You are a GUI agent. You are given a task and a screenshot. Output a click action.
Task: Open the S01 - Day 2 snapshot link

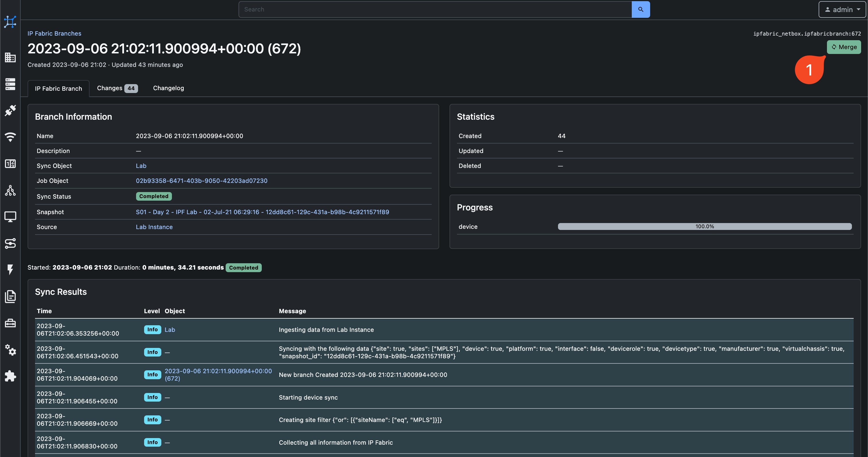[262, 212]
